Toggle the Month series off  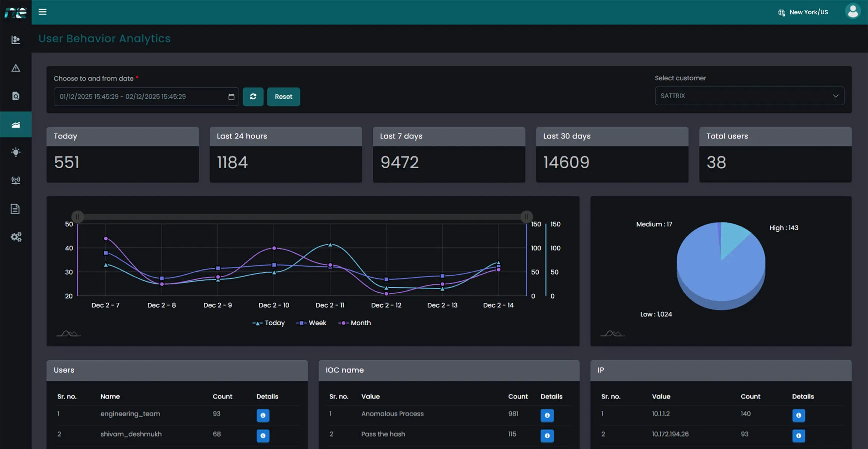(355, 323)
